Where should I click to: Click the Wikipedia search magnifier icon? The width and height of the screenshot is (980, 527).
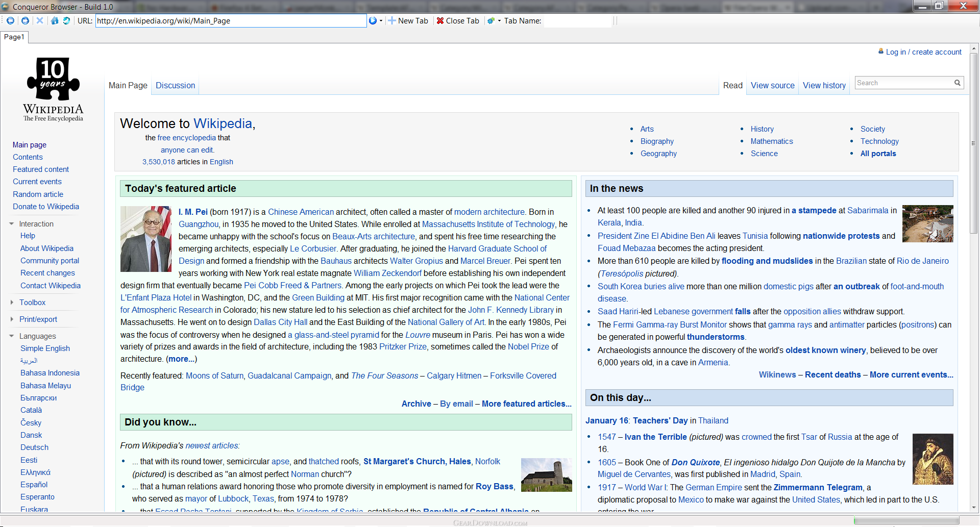tap(957, 83)
